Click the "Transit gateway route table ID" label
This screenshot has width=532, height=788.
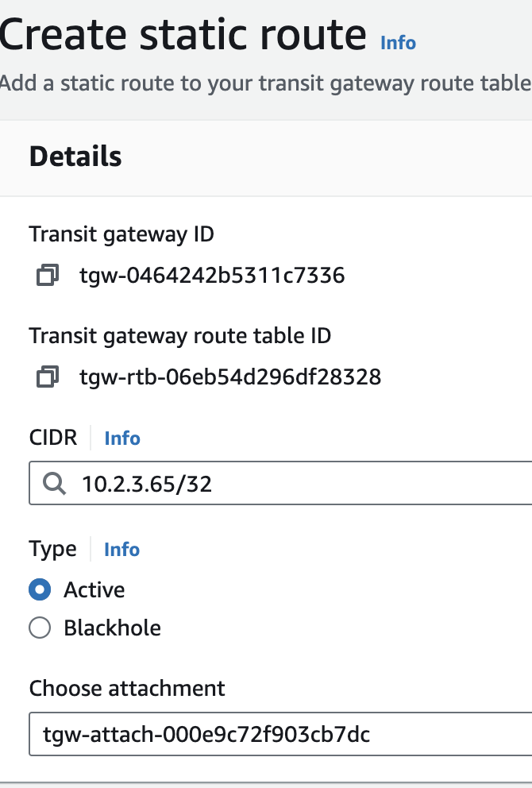[x=180, y=336]
